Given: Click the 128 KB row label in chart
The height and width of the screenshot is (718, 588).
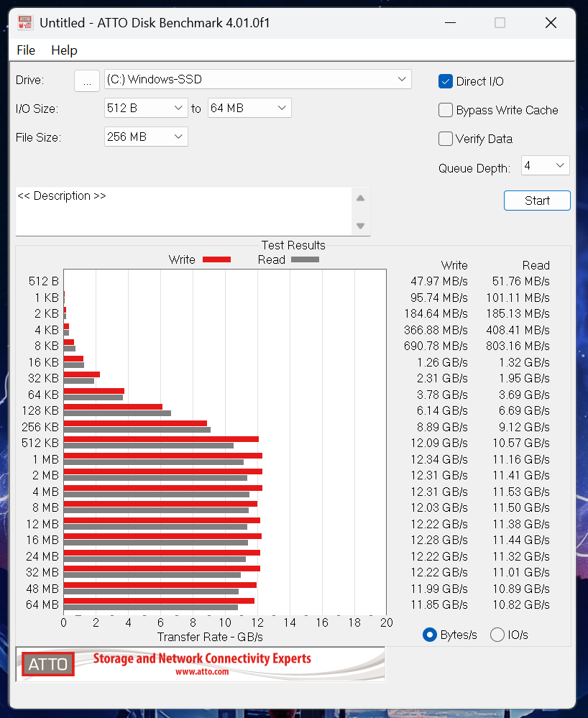Looking at the screenshot, I should (40, 410).
